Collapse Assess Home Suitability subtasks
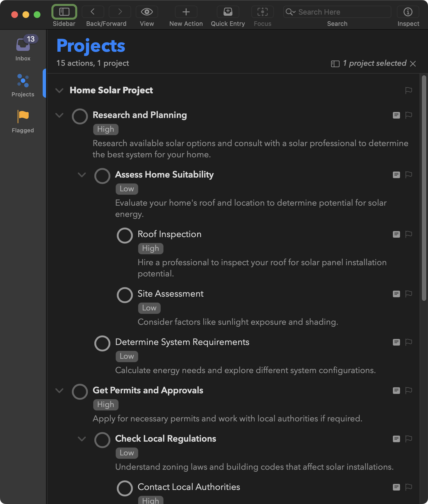This screenshot has width=428, height=504. click(82, 175)
